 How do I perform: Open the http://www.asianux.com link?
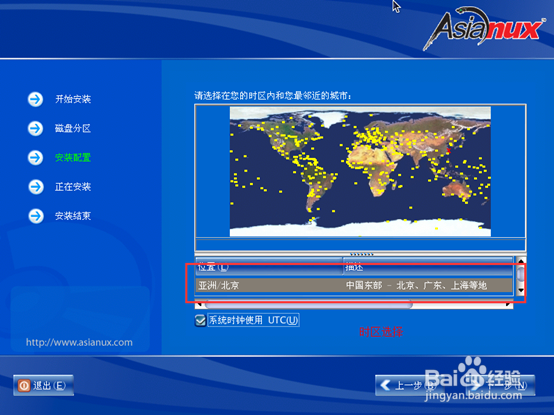point(79,342)
